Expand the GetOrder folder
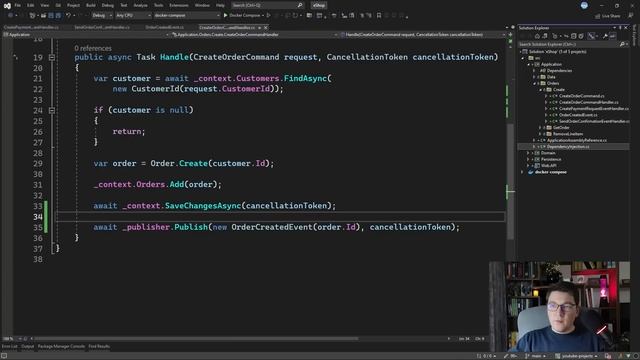This screenshot has height=360, width=640. pos(540,128)
